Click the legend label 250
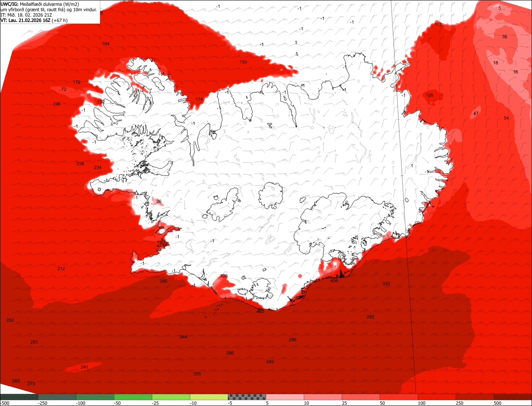 461,403
